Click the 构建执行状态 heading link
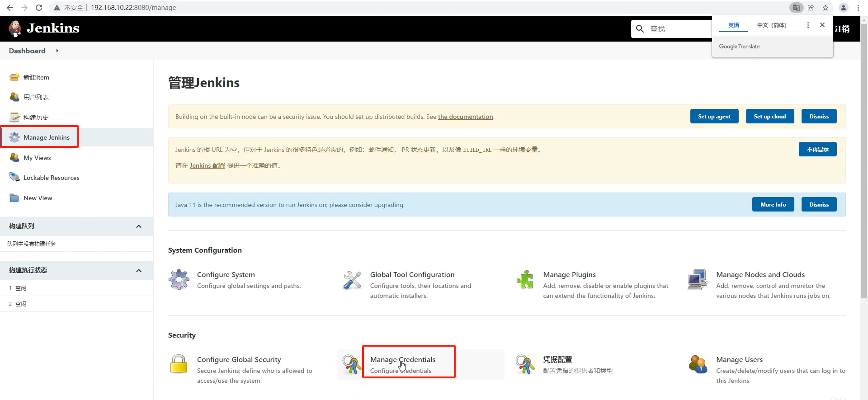This screenshot has height=400, width=868. click(28, 270)
